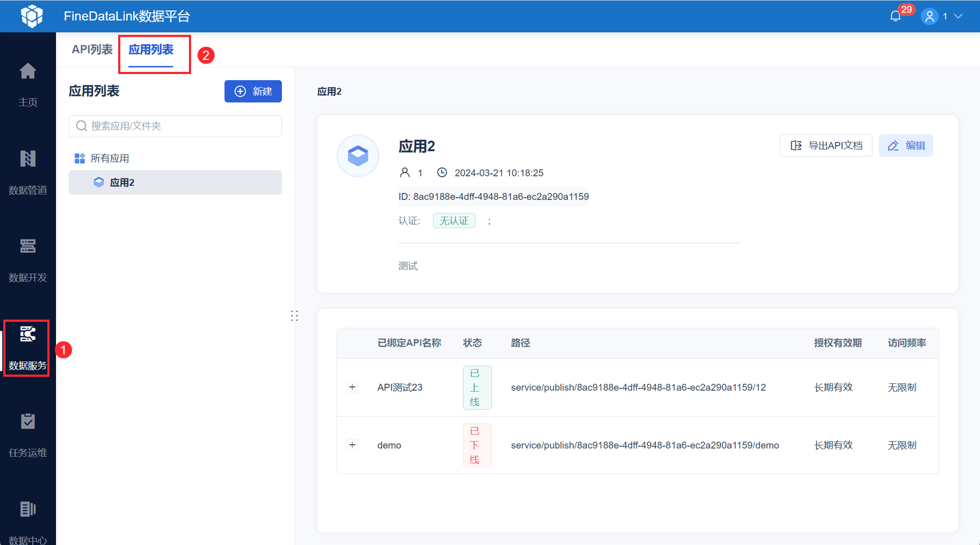
Task: Go to 主页 home in sidebar
Action: [28, 85]
